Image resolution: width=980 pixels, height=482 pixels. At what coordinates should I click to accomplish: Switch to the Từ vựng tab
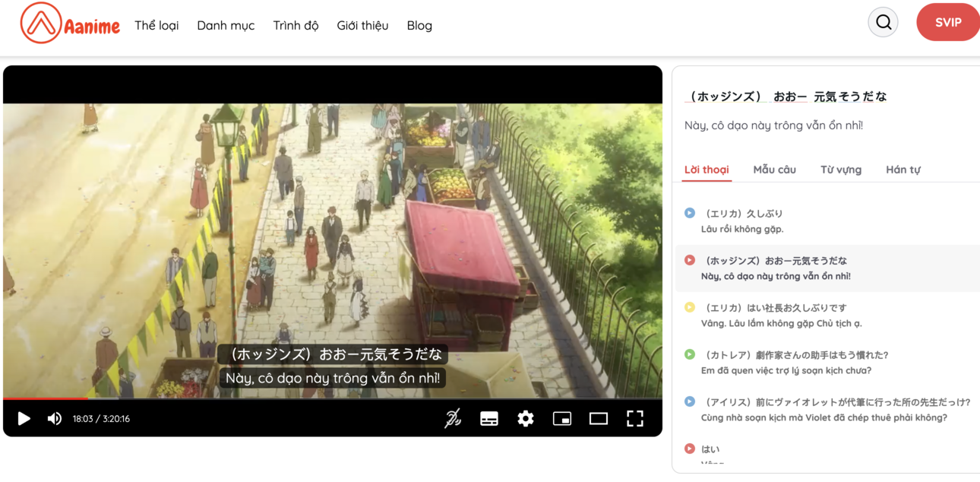point(841,170)
